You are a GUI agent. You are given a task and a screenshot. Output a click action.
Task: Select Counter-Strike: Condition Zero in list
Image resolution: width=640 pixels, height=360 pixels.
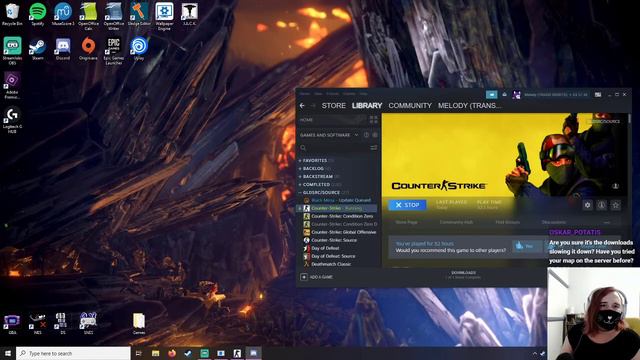(337, 216)
